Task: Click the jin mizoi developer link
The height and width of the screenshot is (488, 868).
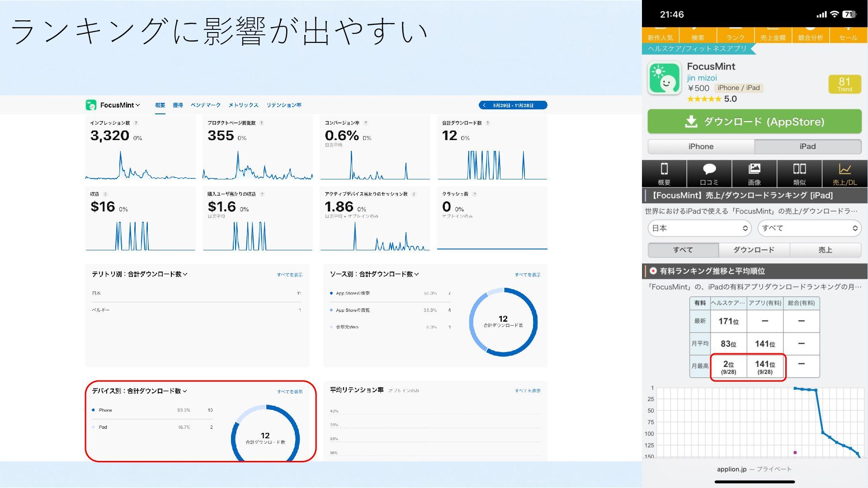Action: tap(702, 78)
